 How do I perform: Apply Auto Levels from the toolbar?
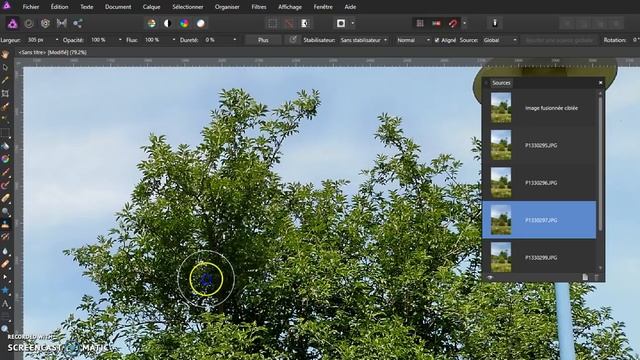[151, 23]
